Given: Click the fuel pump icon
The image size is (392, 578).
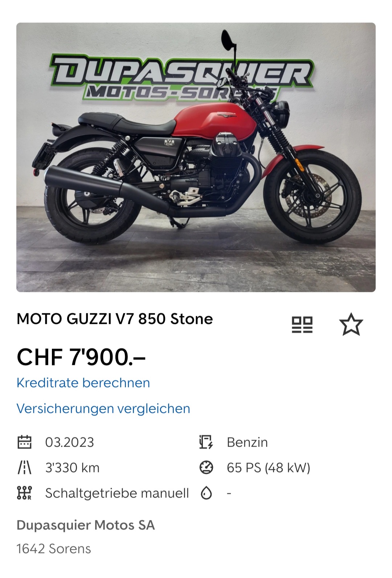Looking at the screenshot, I should 206,442.
